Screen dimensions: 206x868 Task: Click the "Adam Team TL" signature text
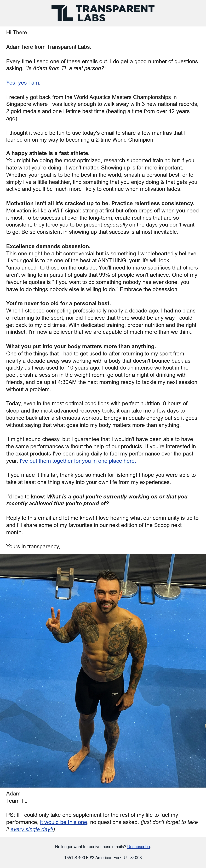(17, 797)
